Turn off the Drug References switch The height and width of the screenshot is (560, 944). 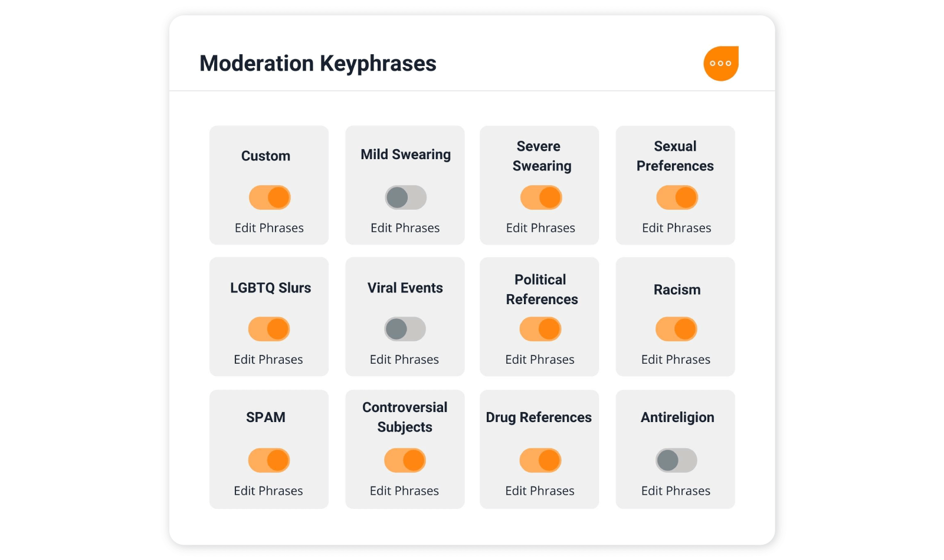539,460
